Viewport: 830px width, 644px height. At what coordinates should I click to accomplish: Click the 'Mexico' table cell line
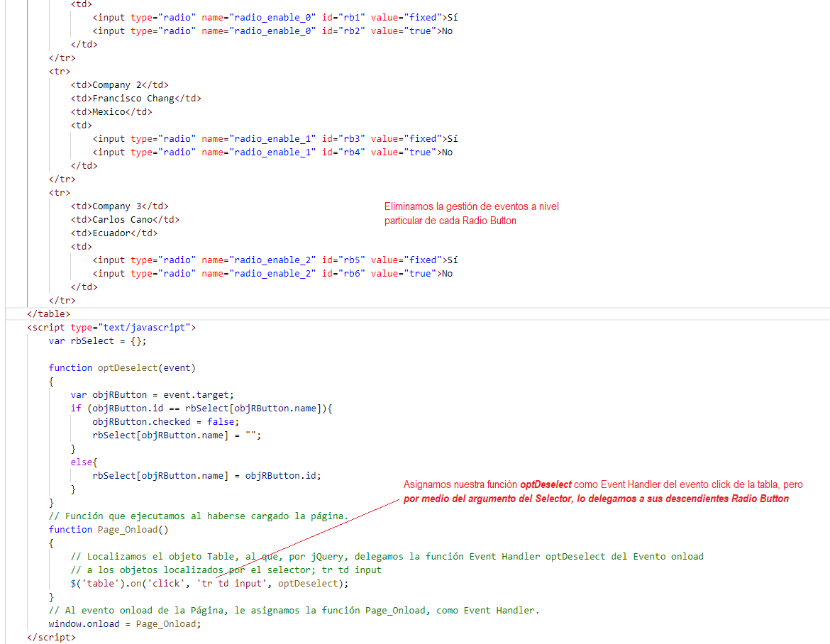point(111,111)
